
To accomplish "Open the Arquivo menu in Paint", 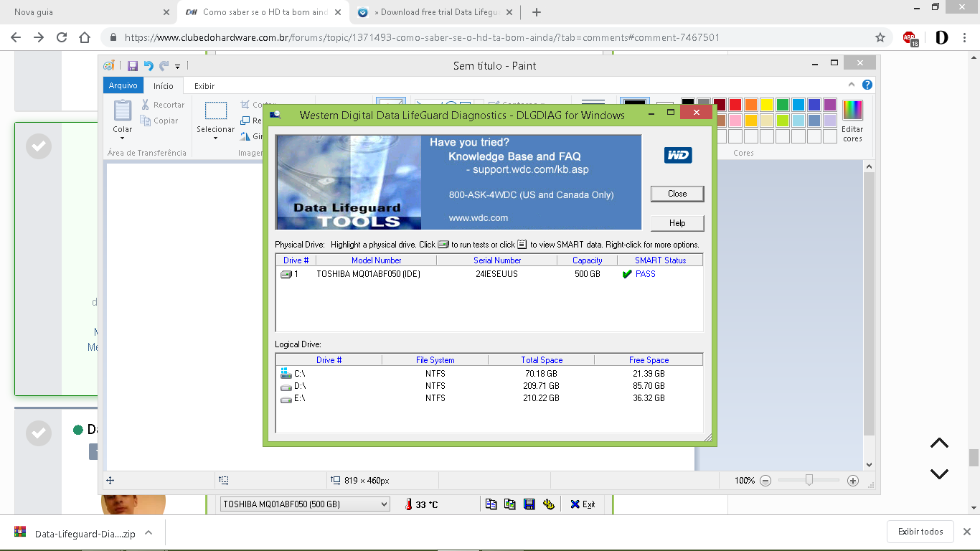I will (x=123, y=85).
